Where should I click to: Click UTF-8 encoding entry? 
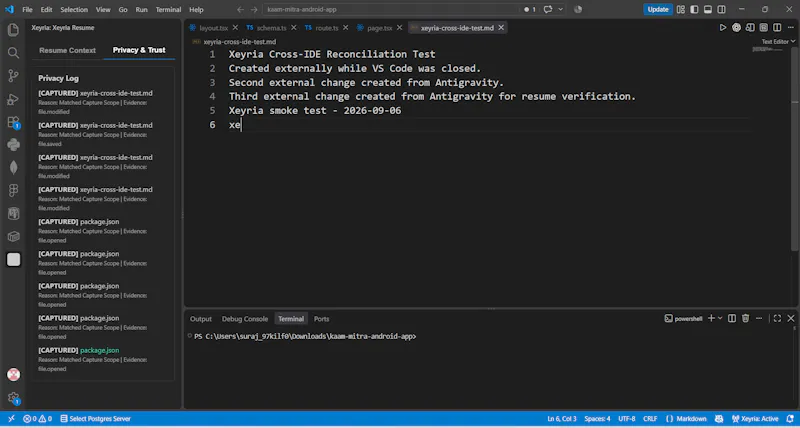(x=627, y=419)
